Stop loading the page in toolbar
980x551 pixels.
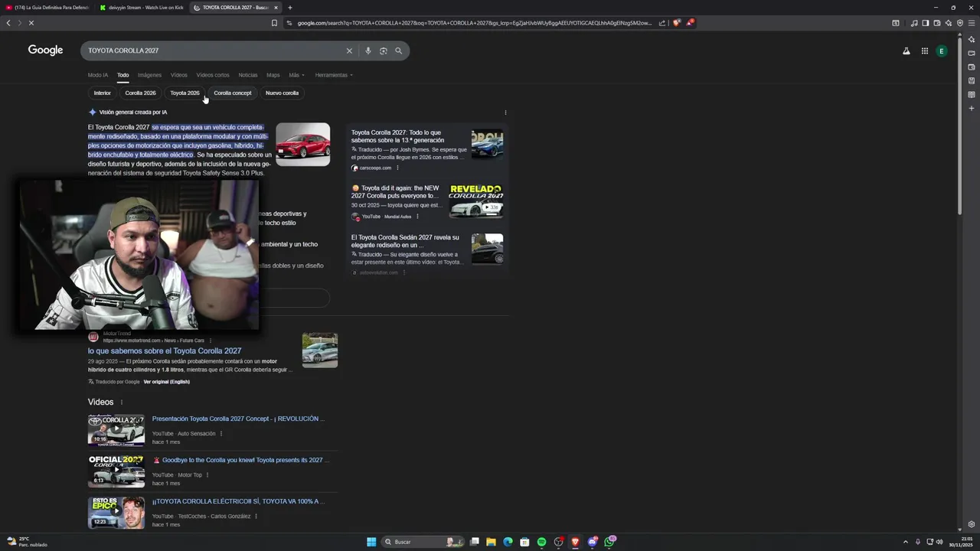coord(31,23)
